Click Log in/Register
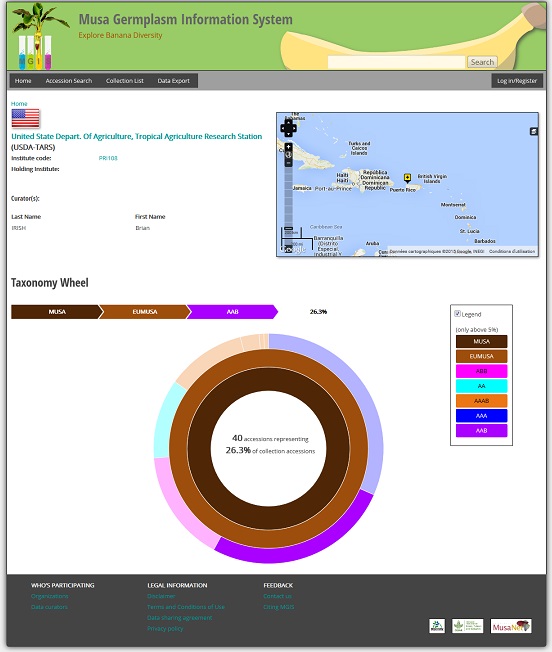The image size is (552, 652). (517, 81)
